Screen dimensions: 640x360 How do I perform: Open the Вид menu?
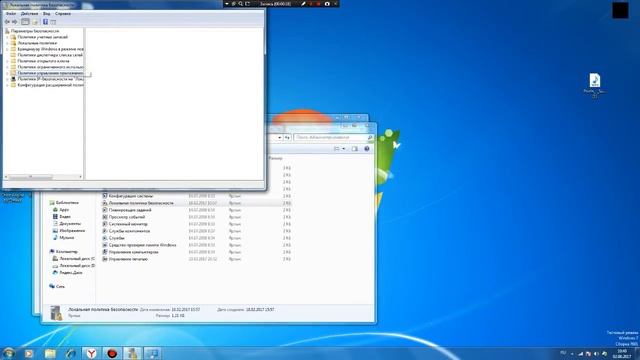(x=47, y=13)
